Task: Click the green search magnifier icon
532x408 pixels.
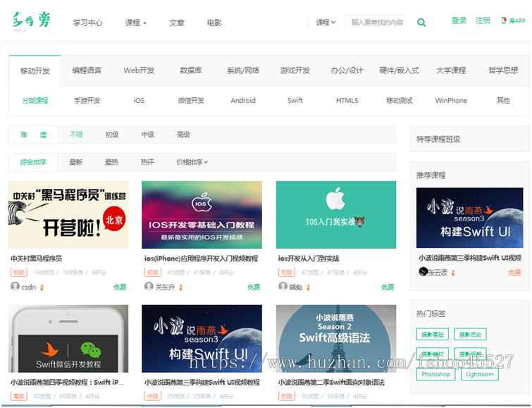Action: coord(421,23)
